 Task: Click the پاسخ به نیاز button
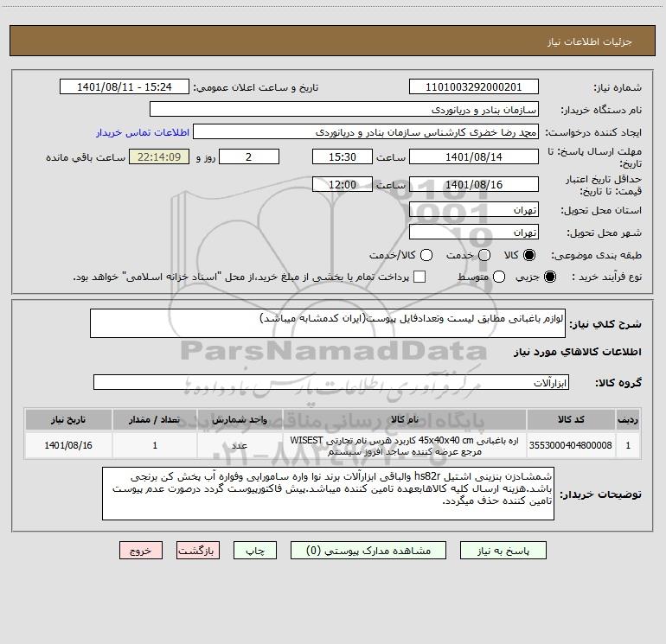point(503,550)
